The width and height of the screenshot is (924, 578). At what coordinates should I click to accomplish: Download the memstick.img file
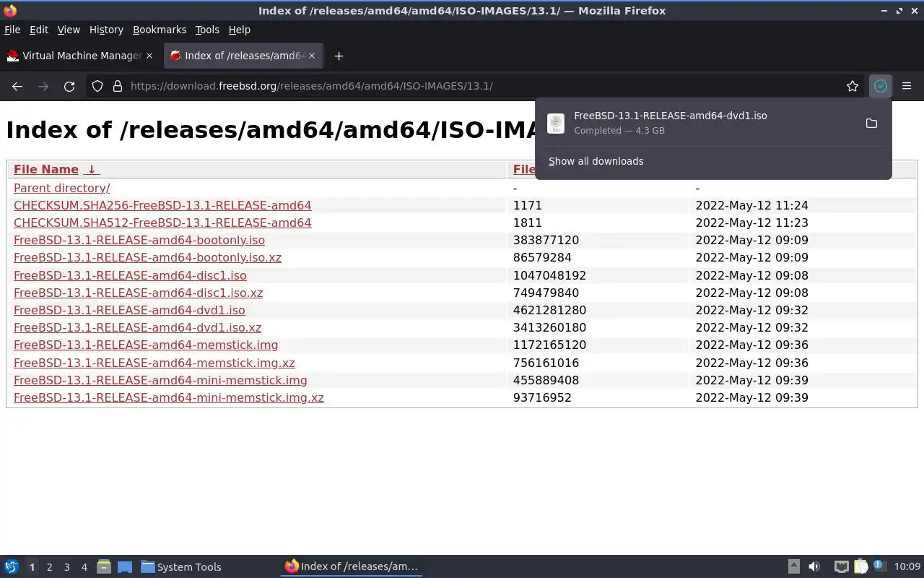146,345
